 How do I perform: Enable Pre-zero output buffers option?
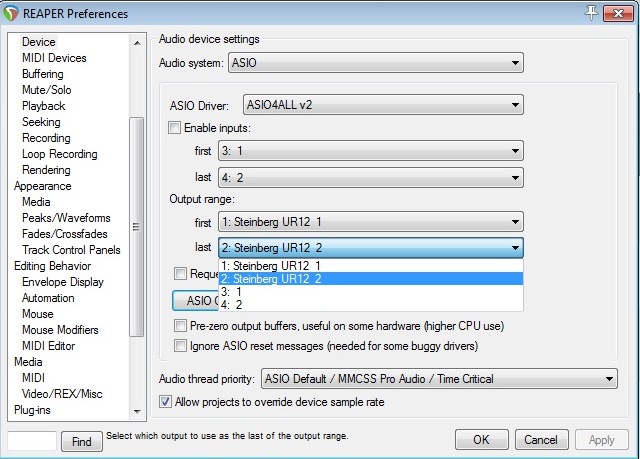click(180, 326)
